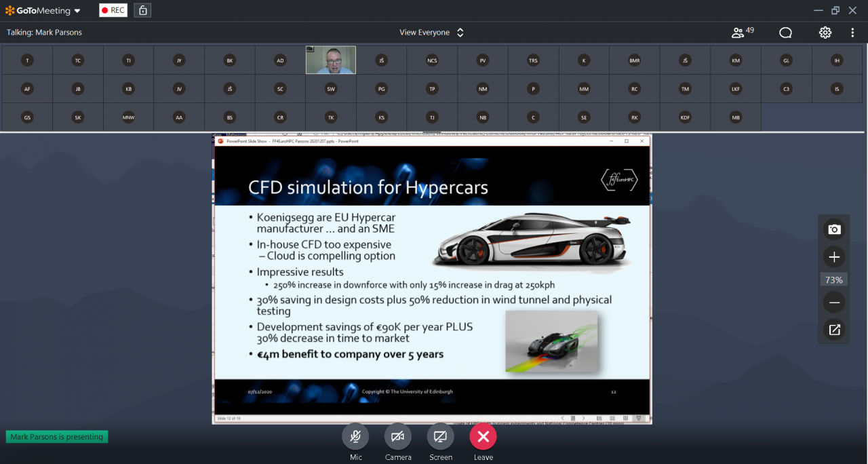Select participant tile SW
This screenshot has height=464, width=868.
pos(331,89)
